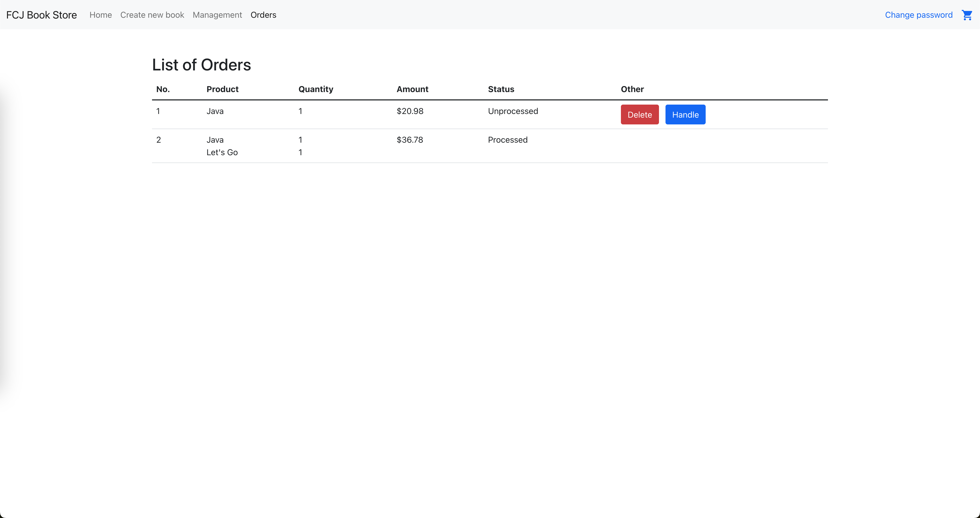Screen dimensions: 980x518
Task: Open the shopping cart icon
Action: [x=967, y=15]
